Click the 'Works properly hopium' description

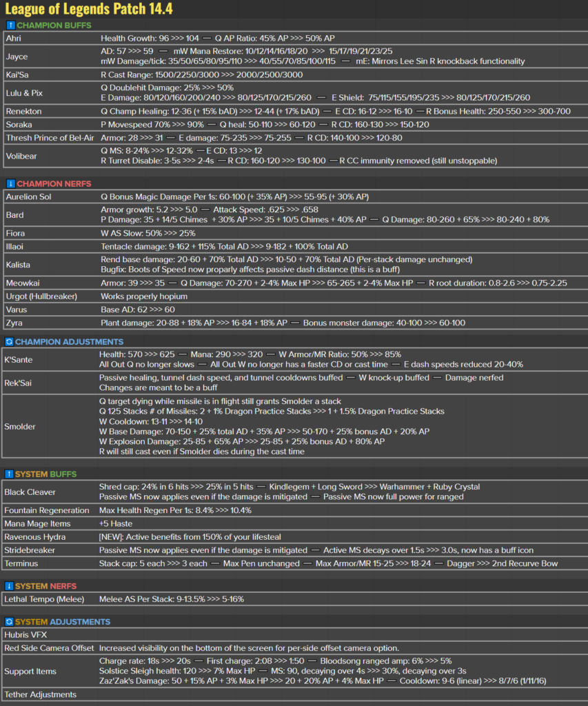click(x=144, y=296)
